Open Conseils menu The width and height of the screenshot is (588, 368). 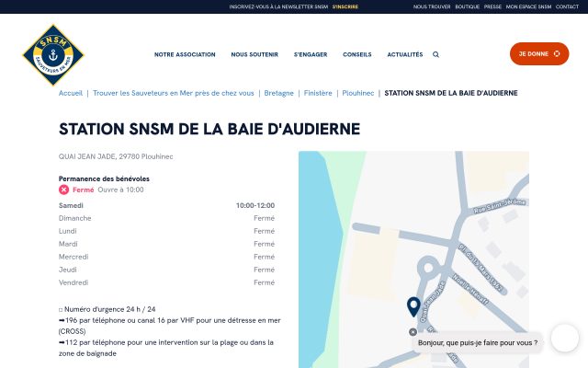point(357,54)
